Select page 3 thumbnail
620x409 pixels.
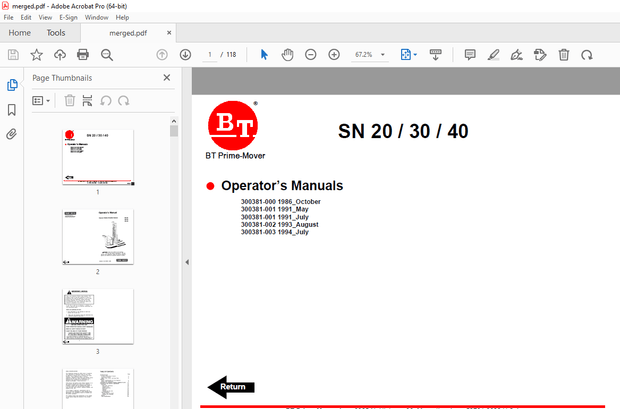tap(98, 316)
